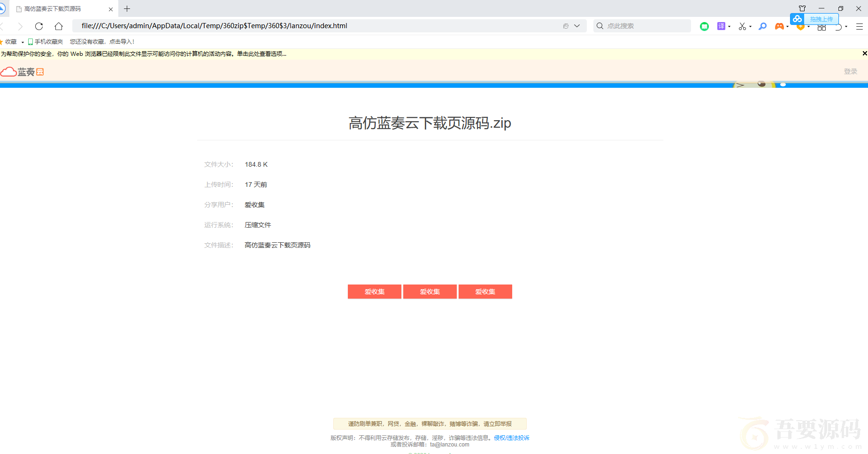Image resolution: width=868 pixels, height=454 pixels.
Task: Close the security warning info bar
Action: 864,54
